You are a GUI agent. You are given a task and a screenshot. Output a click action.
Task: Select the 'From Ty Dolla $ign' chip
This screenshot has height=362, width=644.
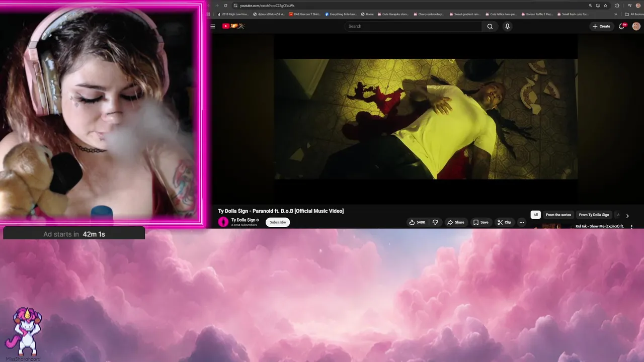pyautogui.click(x=594, y=215)
